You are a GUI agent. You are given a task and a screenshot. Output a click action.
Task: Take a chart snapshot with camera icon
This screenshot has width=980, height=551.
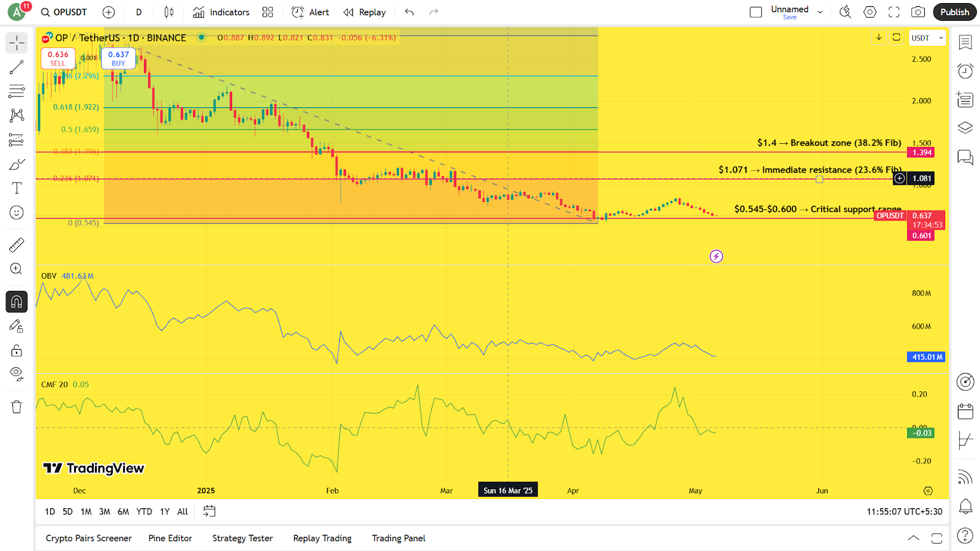pos(918,12)
